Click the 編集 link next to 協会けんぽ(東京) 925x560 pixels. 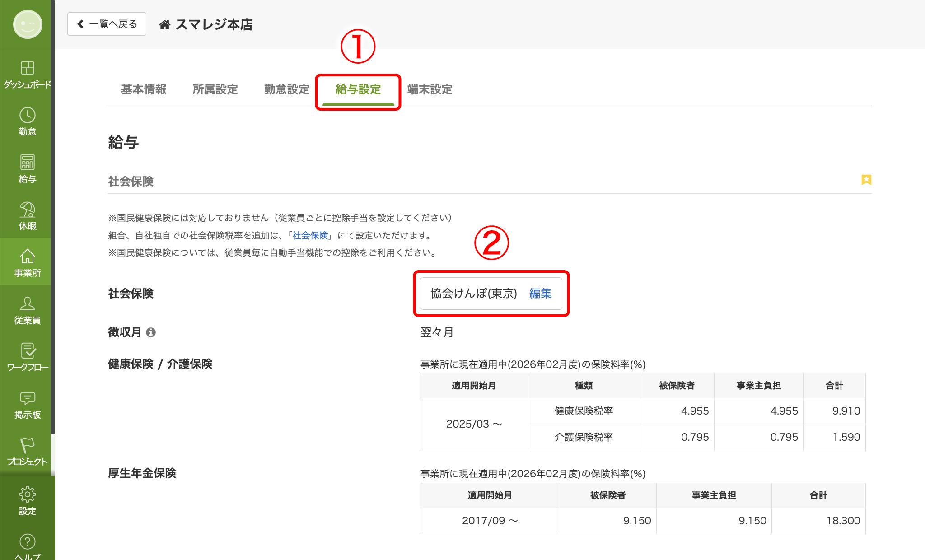point(540,294)
